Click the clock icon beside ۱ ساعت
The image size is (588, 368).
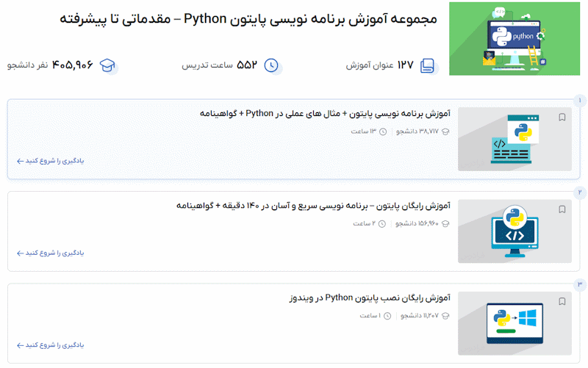(x=387, y=316)
